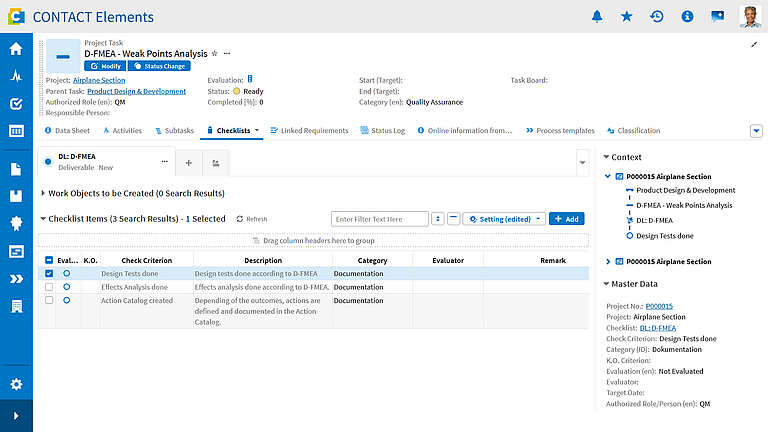Click Add button for checklist items
The height and width of the screenshot is (432, 768).
tap(567, 219)
